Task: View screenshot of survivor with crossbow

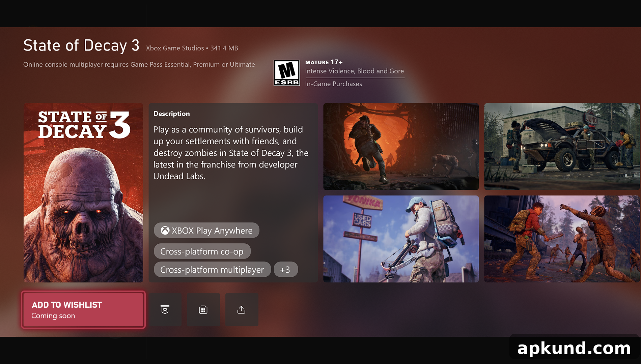Action: click(401, 239)
